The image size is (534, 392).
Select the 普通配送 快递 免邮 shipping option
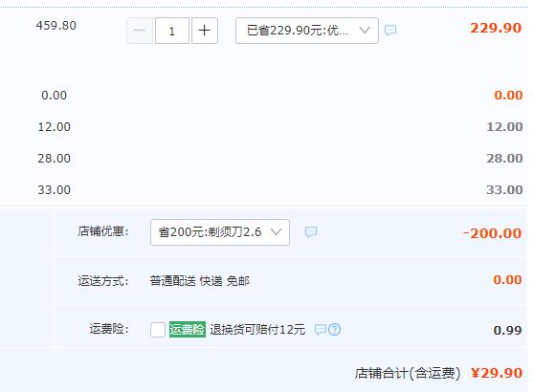tap(200, 281)
